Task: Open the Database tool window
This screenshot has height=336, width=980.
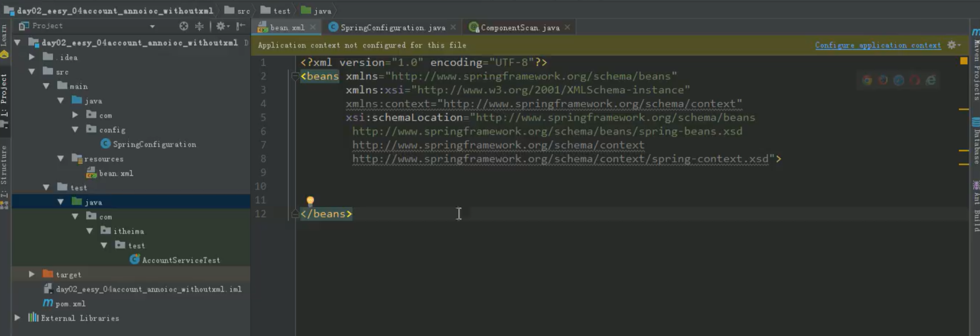Action: pyautogui.click(x=976, y=141)
